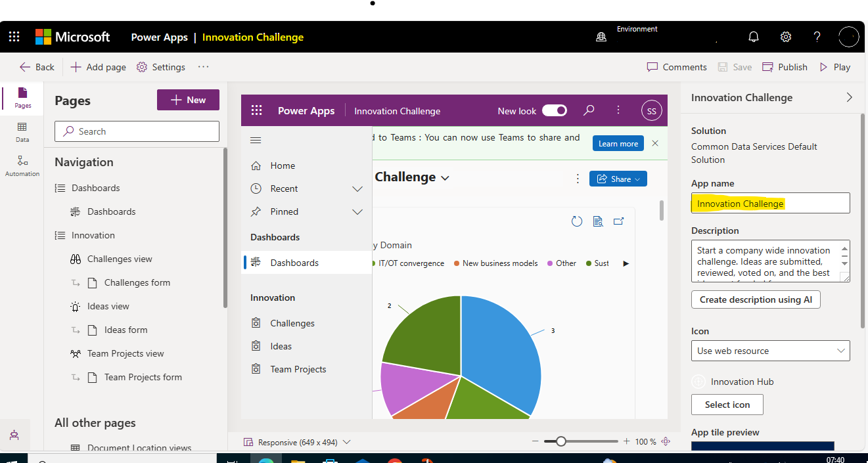
Task: Open Power Apps notifications bell
Action: [x=753, y=37]
